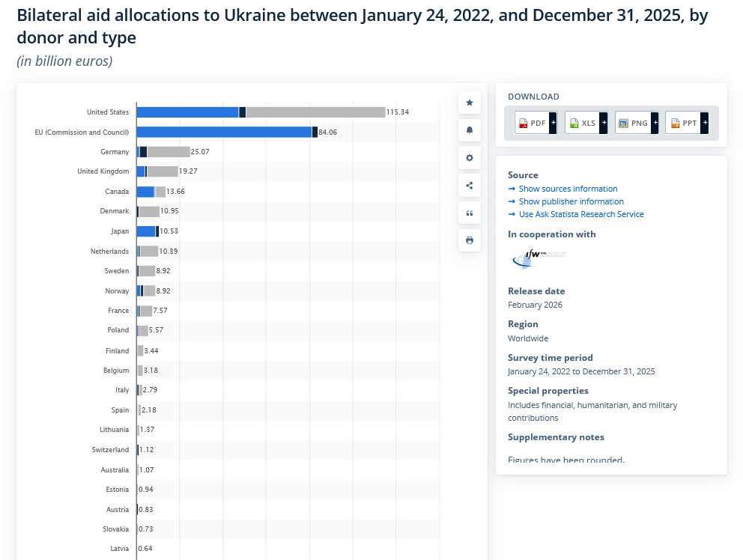The width and height of the screenshot is (743, 560).
Task: Click the 84.06 value label
Action: (328, 133)
